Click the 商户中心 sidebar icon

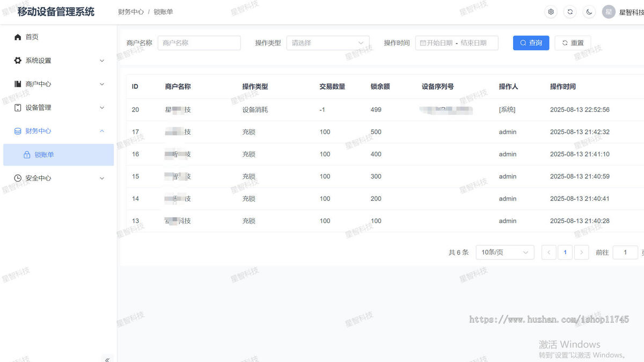pyautogui.click(x=18, y=84)
